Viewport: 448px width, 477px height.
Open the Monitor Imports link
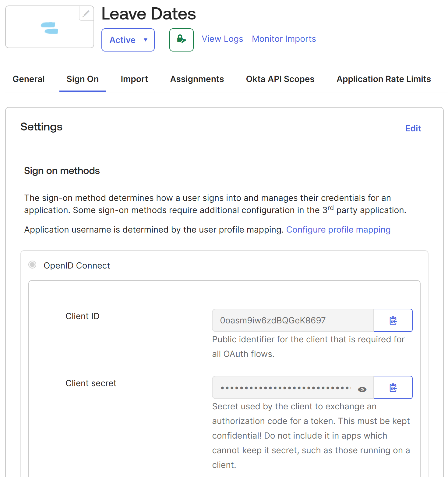(x=284, y=39)
